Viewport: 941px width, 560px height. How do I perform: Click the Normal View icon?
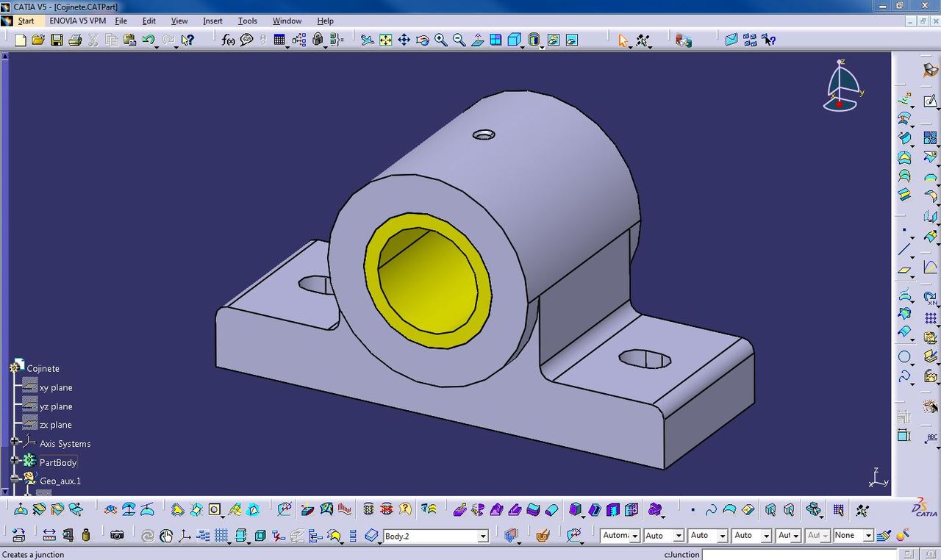pos(477,40)
